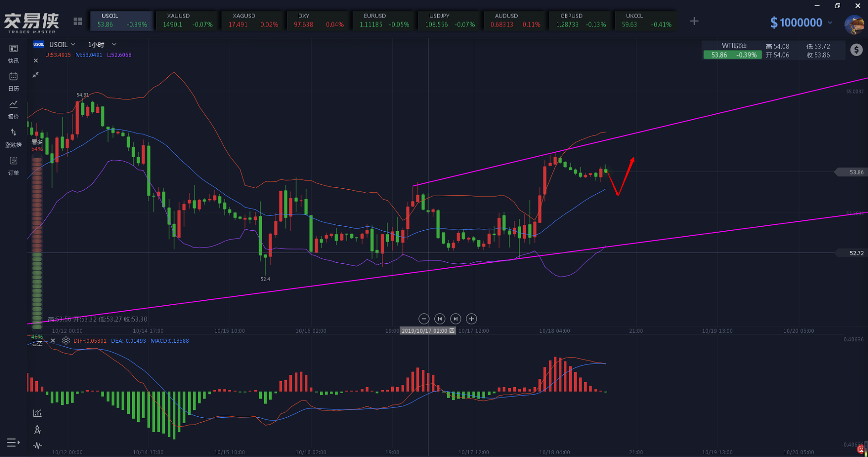Select the GBPUSD ticker tab
This screenshot has height=457, width=868.
pyautogui.click(x=581, y=21)
